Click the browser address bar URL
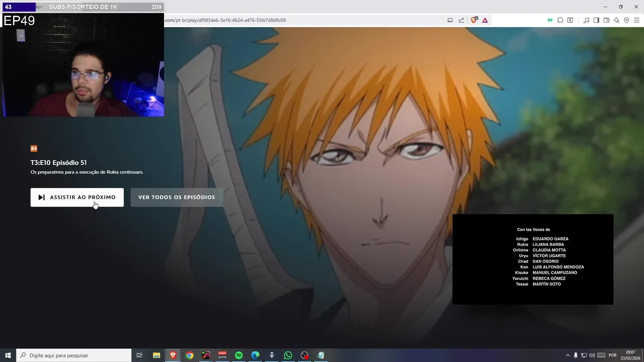The width and height of the screenshot is (644, 362). [x=225, y=20]
